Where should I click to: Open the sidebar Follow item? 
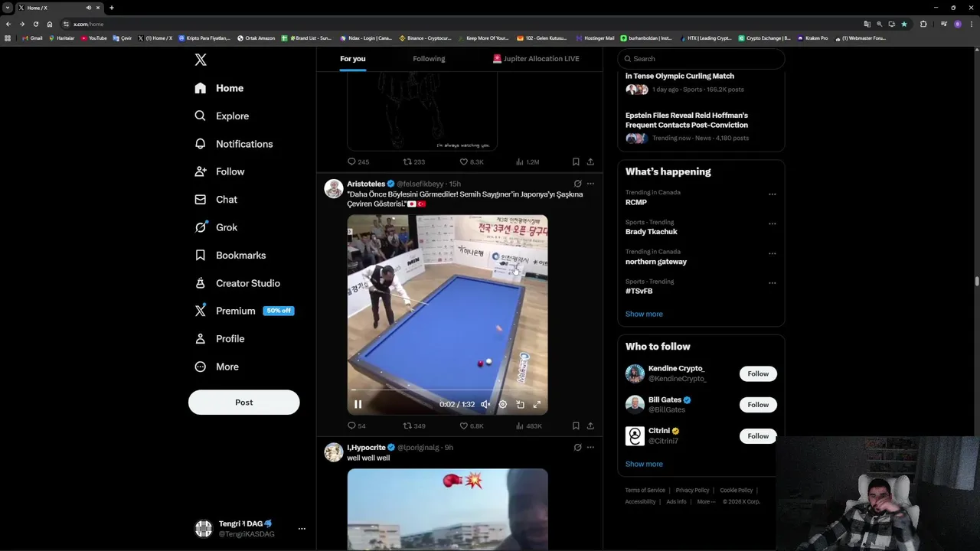pos(220,171)
